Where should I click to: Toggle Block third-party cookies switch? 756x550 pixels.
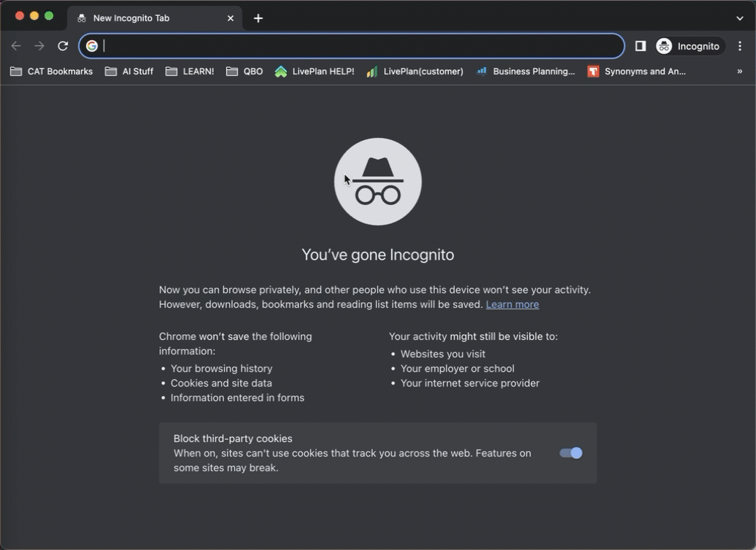click(x=571, y=453)
